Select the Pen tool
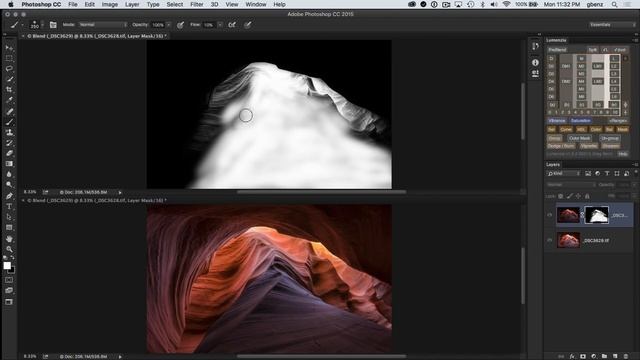Viewport: 640px width, 360px height. point(9,196)
